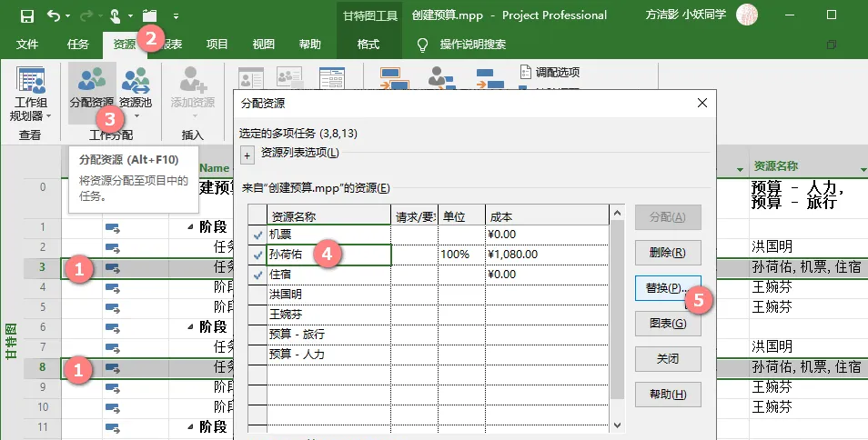The width and height of the screenshot is (868, 440).
Task: Collapse the 阶段 summary in row 1
Action: point(190,227)
